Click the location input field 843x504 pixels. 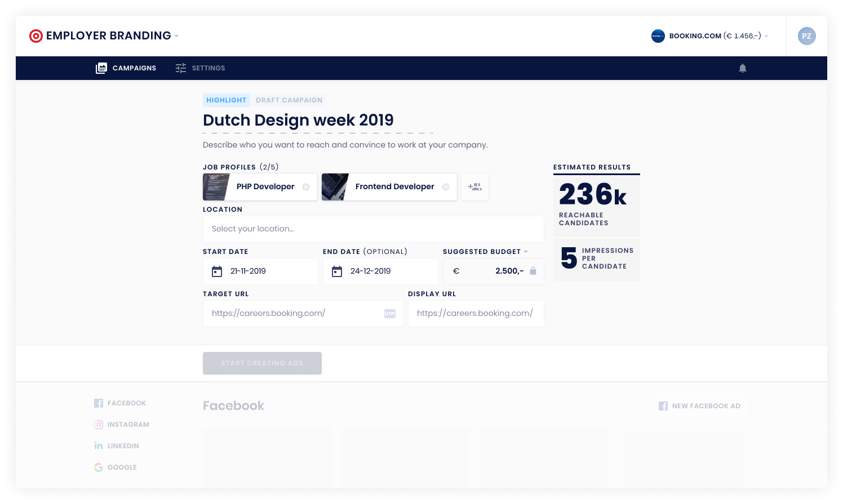[x=374, y=229]
